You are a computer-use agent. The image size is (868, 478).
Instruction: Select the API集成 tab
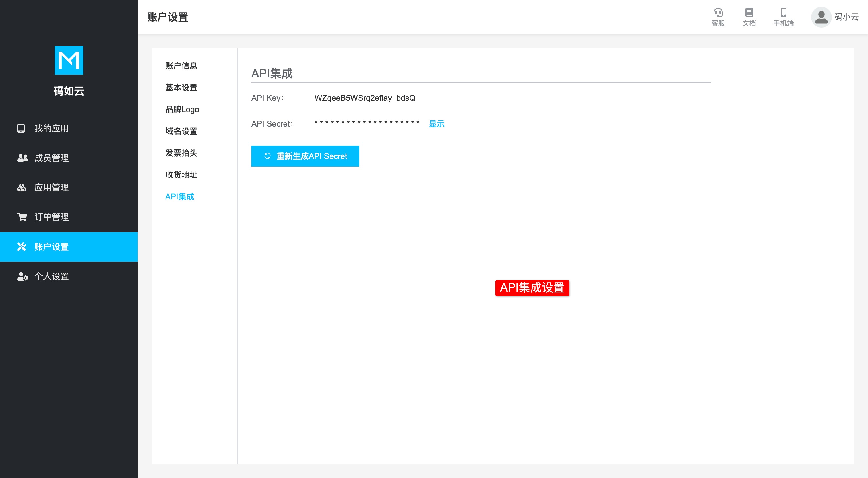point(180,197)
